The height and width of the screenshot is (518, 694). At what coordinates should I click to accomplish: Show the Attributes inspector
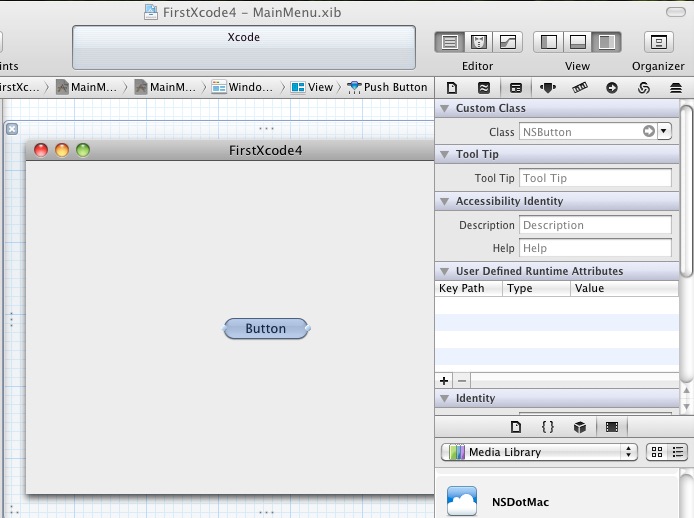547,87
